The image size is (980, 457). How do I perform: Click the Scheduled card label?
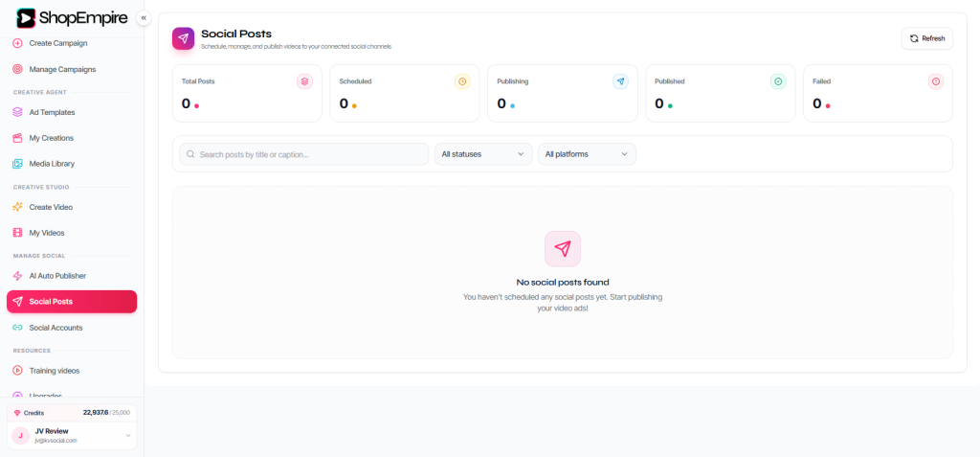(356, 81)
